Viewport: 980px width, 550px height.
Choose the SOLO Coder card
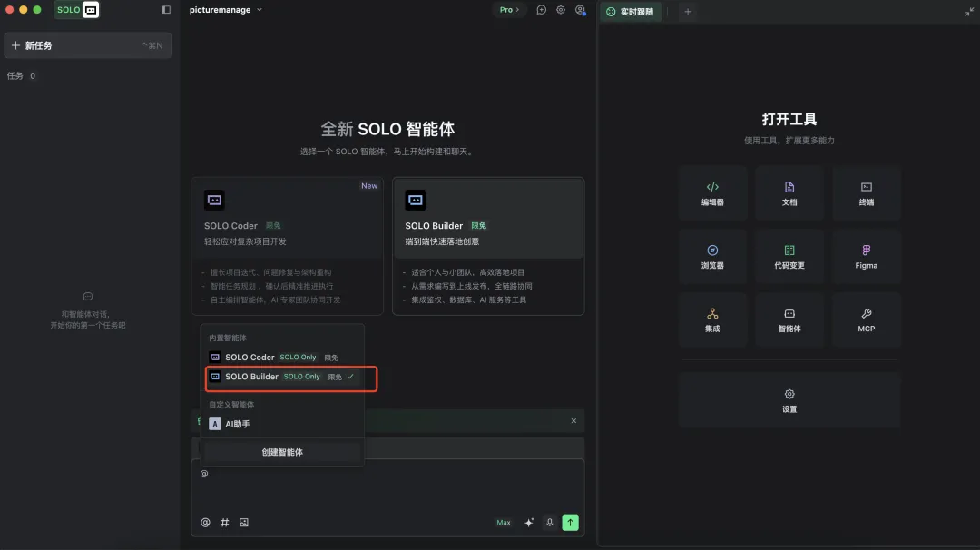click(288, 246)
